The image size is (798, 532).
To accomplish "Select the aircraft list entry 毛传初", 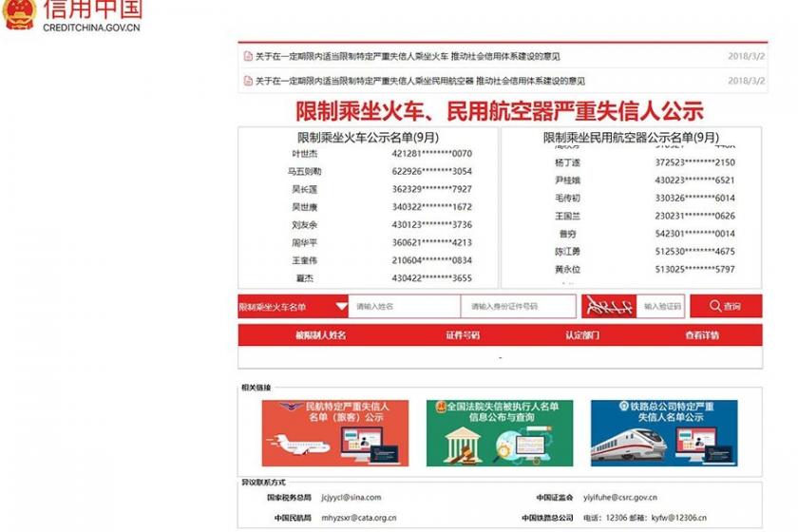I will (x=567, y=198).
